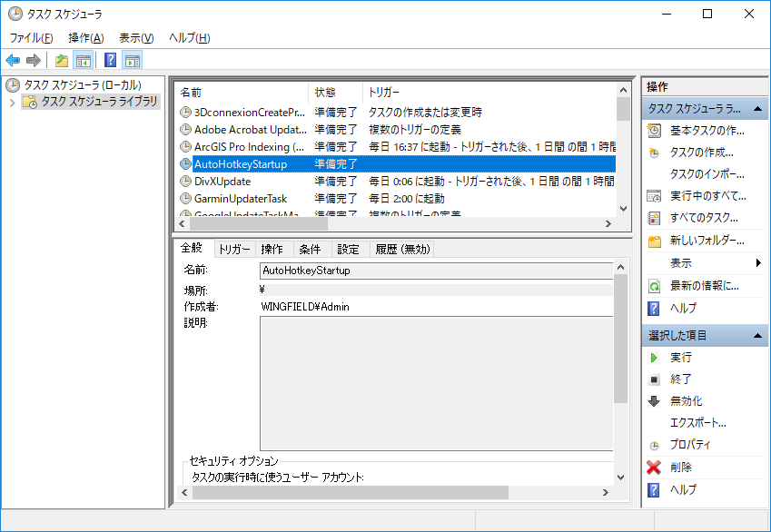The height and width of the screenshot is (532, 771).
Task: Click the 無効化 disable arrow icon
Action: pos(654,401)
